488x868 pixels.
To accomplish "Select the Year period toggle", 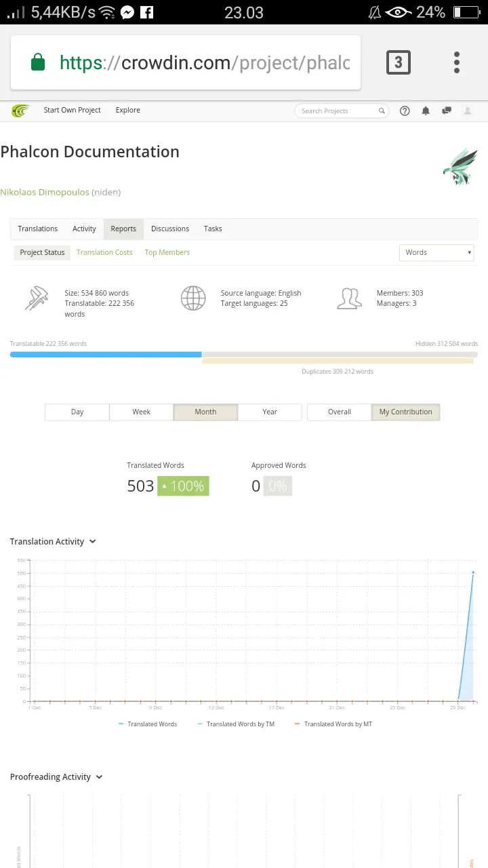I will pos(270,412).
